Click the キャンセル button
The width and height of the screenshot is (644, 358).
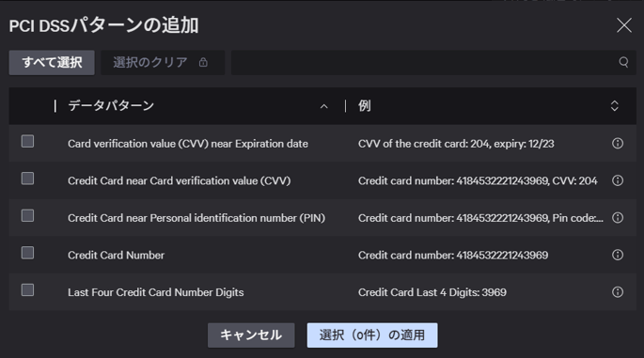coord(251,335)
